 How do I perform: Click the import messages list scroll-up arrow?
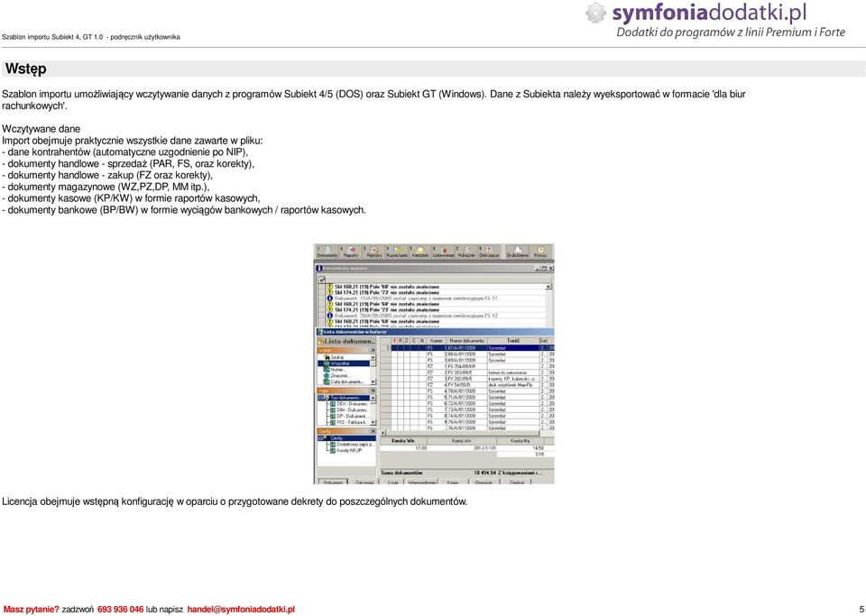click(x=548, y=287)
